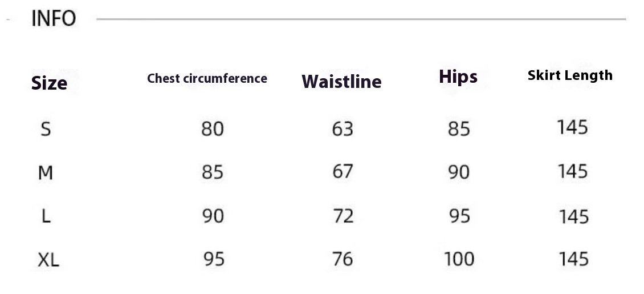Viewport: 644px width, 294px height.
Task: Select the M size row label
Action: coord(45,173)
